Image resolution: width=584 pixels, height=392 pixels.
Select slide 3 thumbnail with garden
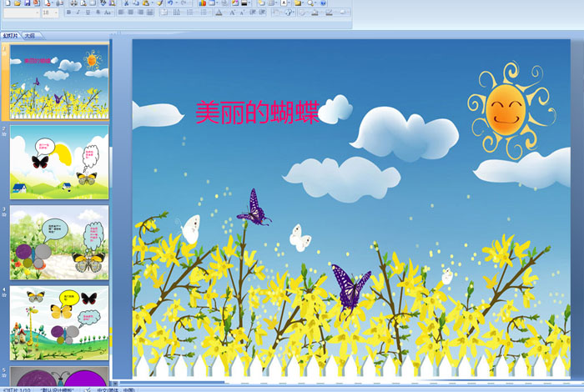click(x=59, y=243)
